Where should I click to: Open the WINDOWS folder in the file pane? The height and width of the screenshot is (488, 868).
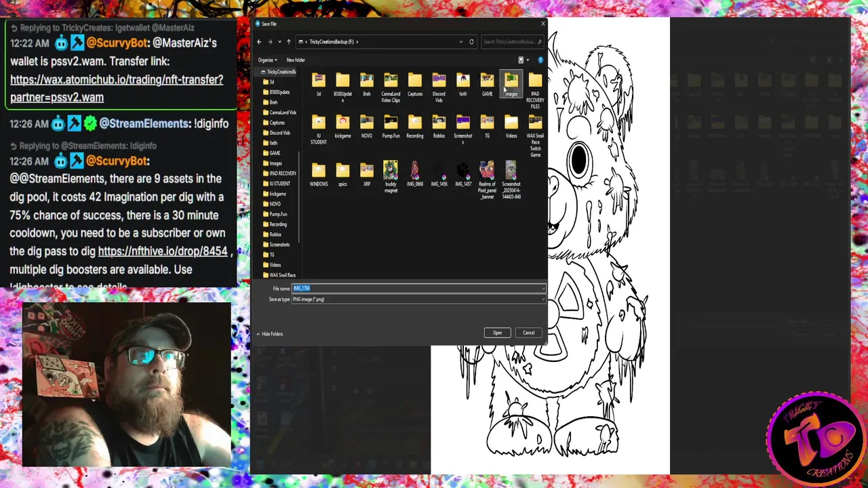point(319,174)
